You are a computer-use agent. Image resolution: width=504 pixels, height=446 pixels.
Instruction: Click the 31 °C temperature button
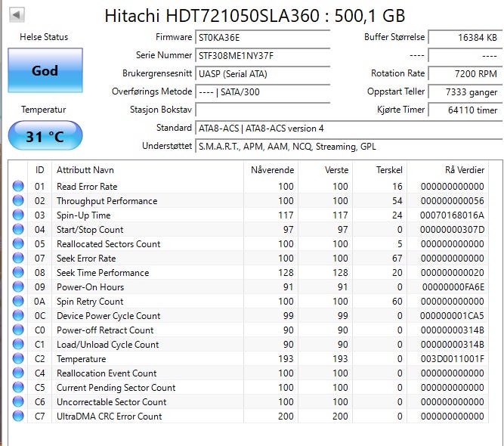click(45, 136)
